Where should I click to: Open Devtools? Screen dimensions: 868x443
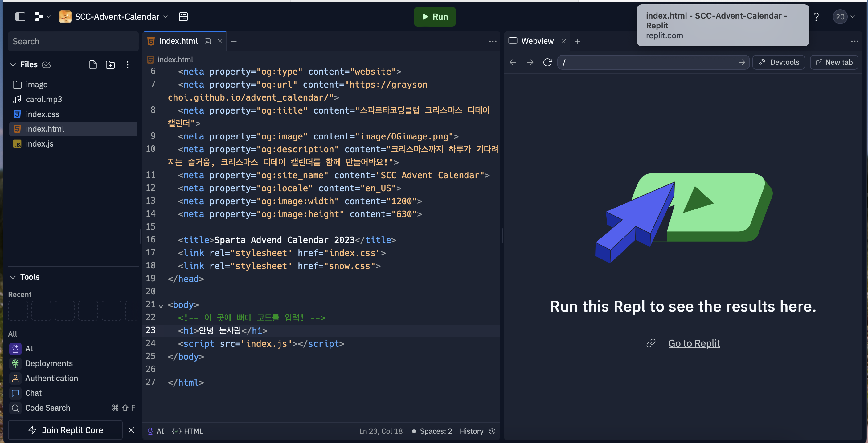(x=779, y=62)
